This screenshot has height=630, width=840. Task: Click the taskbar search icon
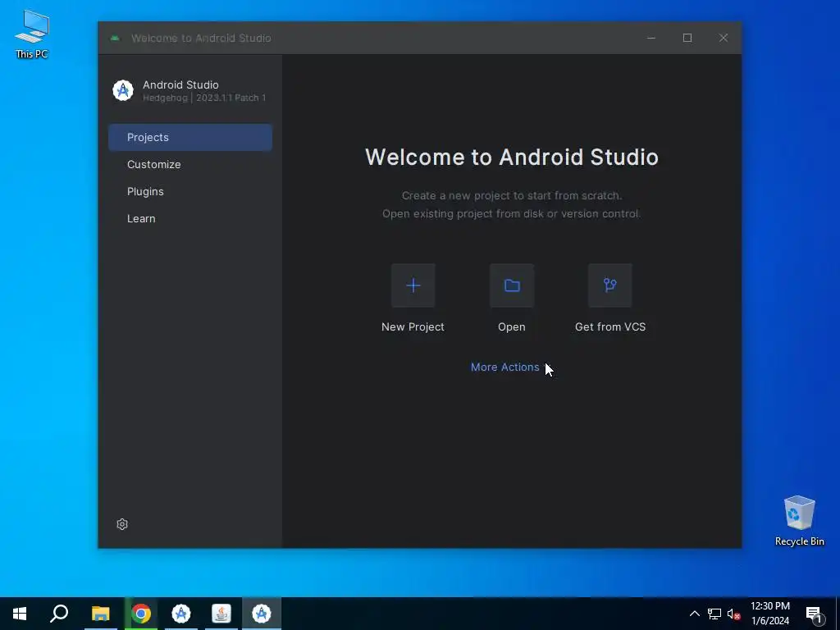click(x=59, y=614)
